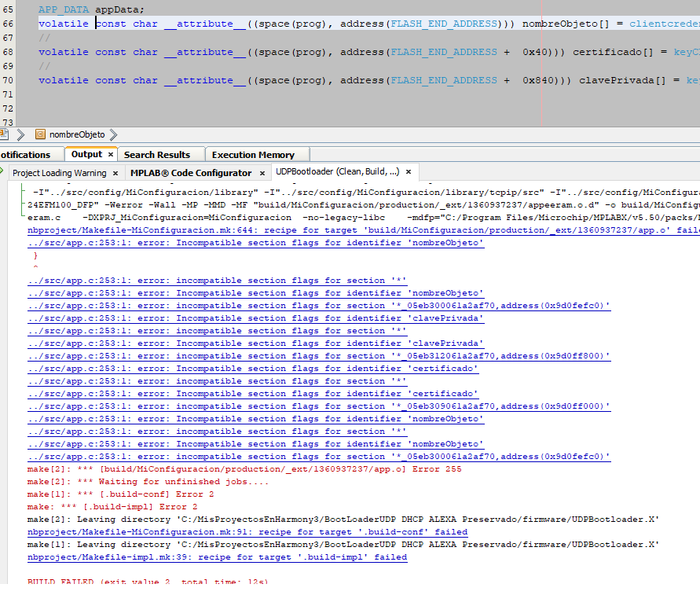Open the Execution Memory tab

[x=253, y=155]
